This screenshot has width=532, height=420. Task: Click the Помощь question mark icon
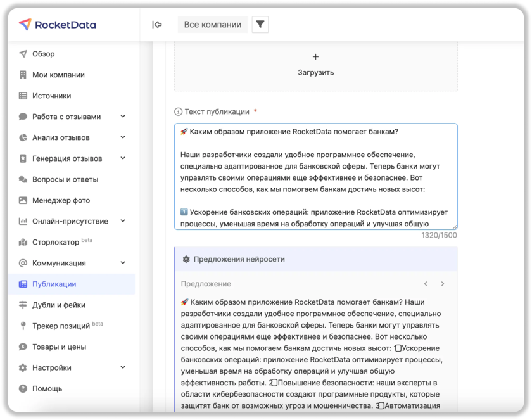click(23, 389)
